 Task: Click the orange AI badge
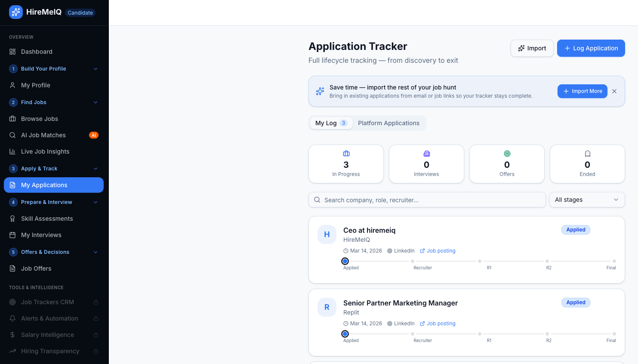(x=94, y=135)
